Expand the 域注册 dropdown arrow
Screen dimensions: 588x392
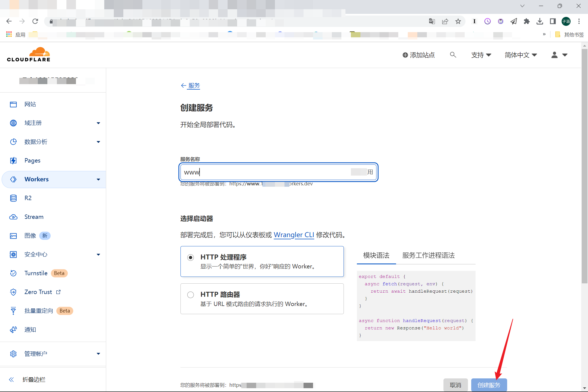click(98, 123)
